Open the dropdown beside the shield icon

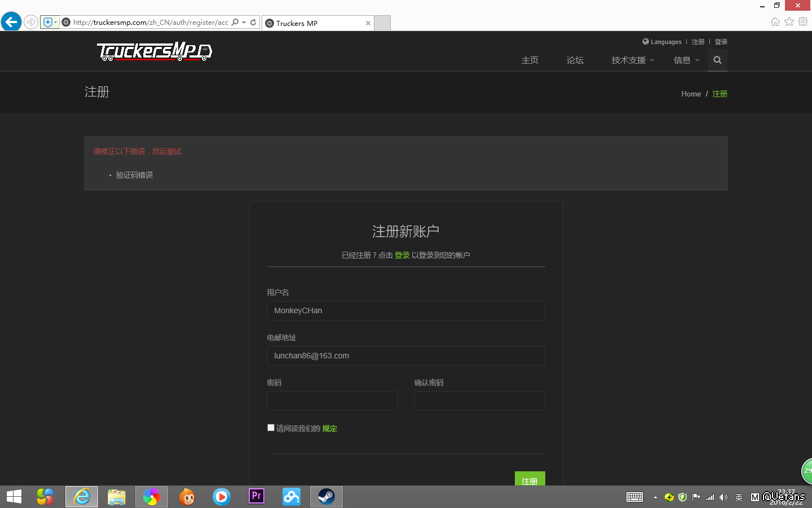click(x=55, y=23)
